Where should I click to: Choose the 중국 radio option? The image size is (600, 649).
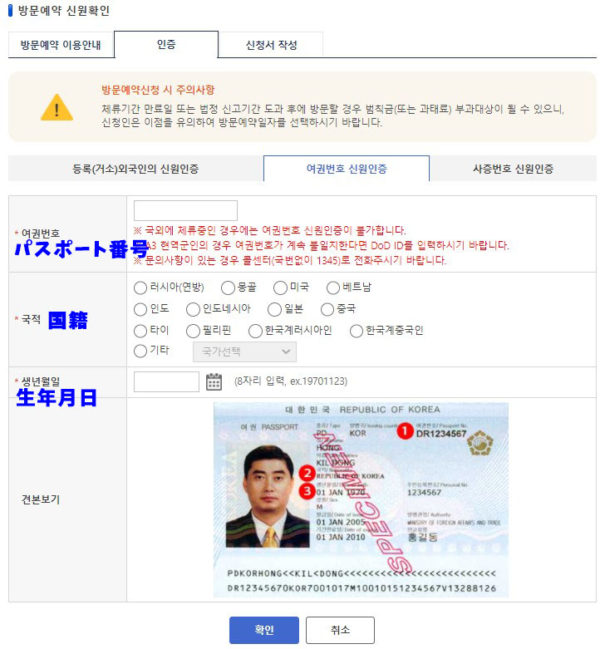click(327, 309)
